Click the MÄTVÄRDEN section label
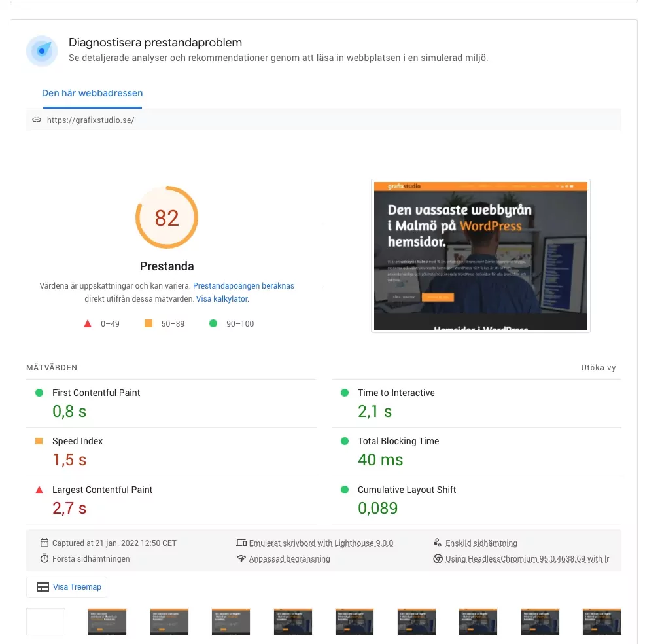The image size is (660, 644). (x=52, y=368)
